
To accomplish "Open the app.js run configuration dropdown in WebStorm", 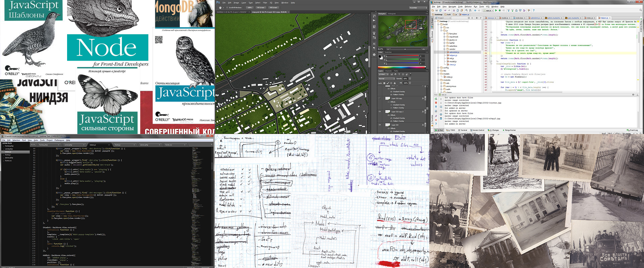I will tap(488, 10).
